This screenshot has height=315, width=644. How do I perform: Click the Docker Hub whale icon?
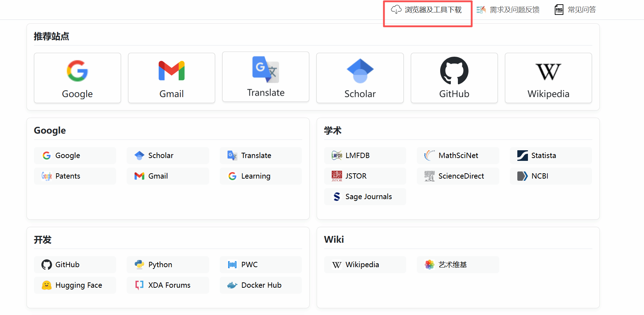[232, 285]
